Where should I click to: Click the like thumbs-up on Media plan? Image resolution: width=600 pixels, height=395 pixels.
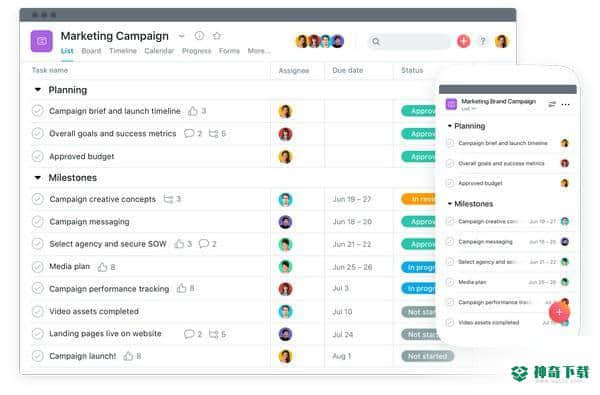point(102,267)
